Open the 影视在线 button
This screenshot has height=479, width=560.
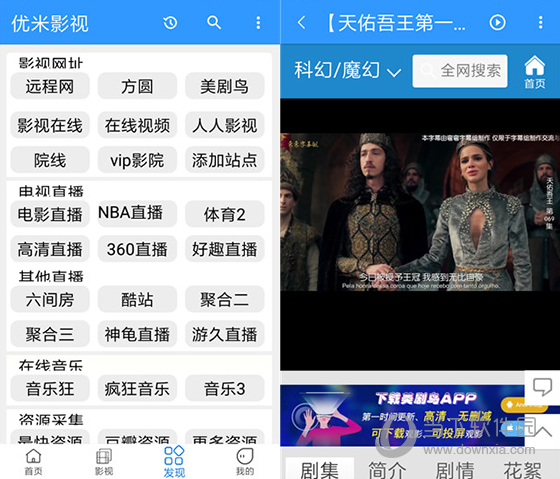50,125
